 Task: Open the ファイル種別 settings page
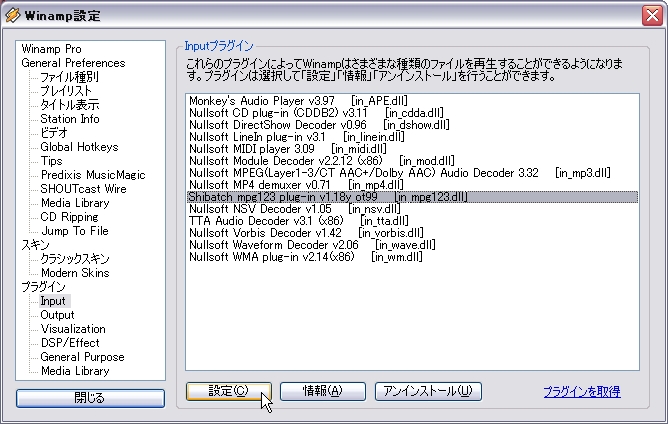[69, 77]
